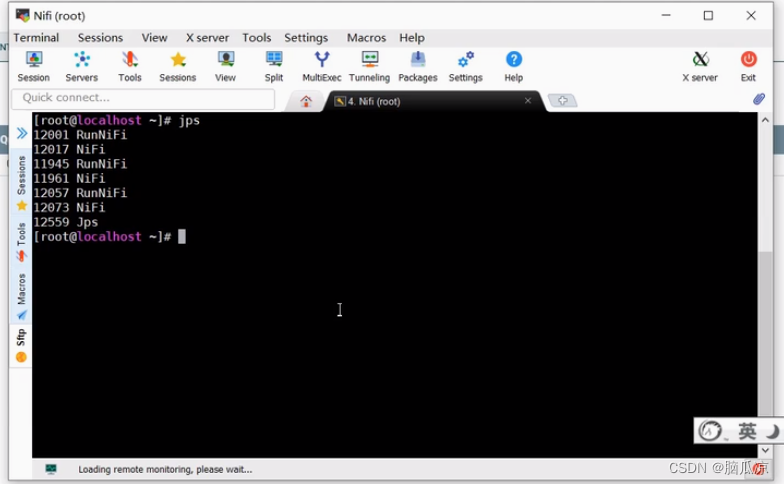Open the View toolbar icon

[x=226, y=66]
